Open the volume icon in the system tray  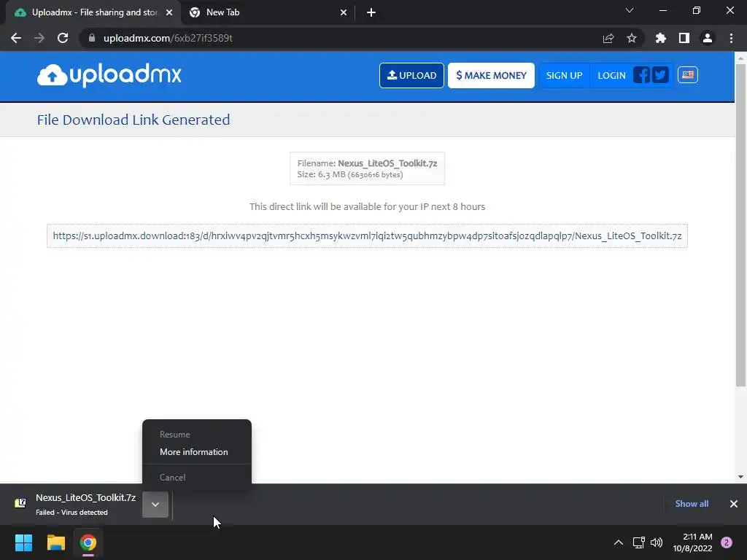(657, 542)
